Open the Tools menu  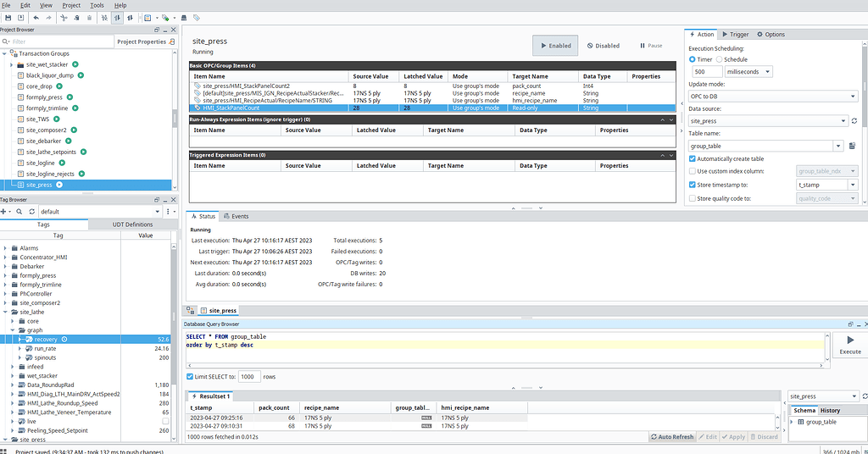pyautogui.click(x=97, y=5)
